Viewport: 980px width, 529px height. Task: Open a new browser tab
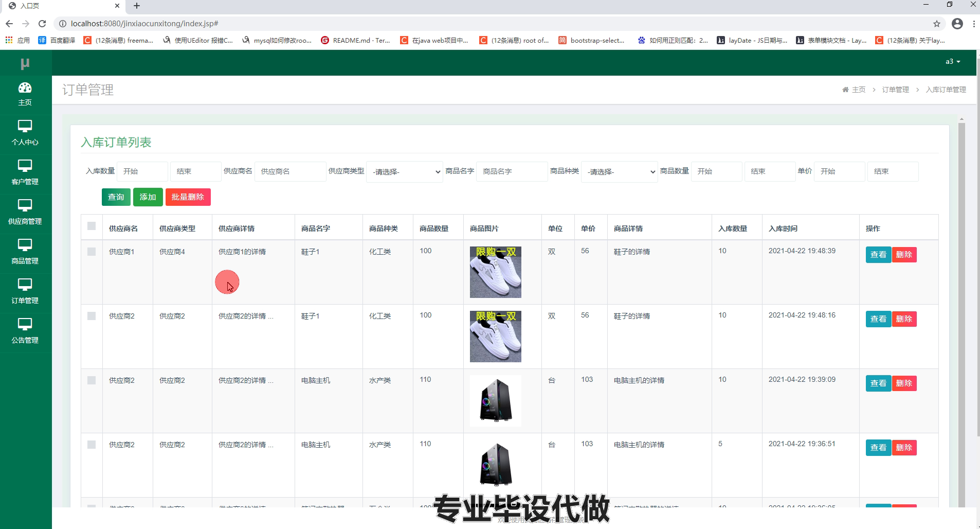coord(137,6)
